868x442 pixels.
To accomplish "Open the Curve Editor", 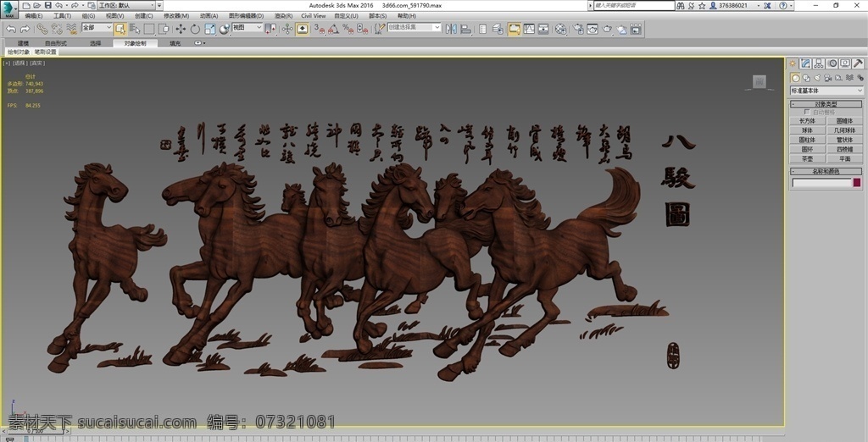I will (529, 29).
